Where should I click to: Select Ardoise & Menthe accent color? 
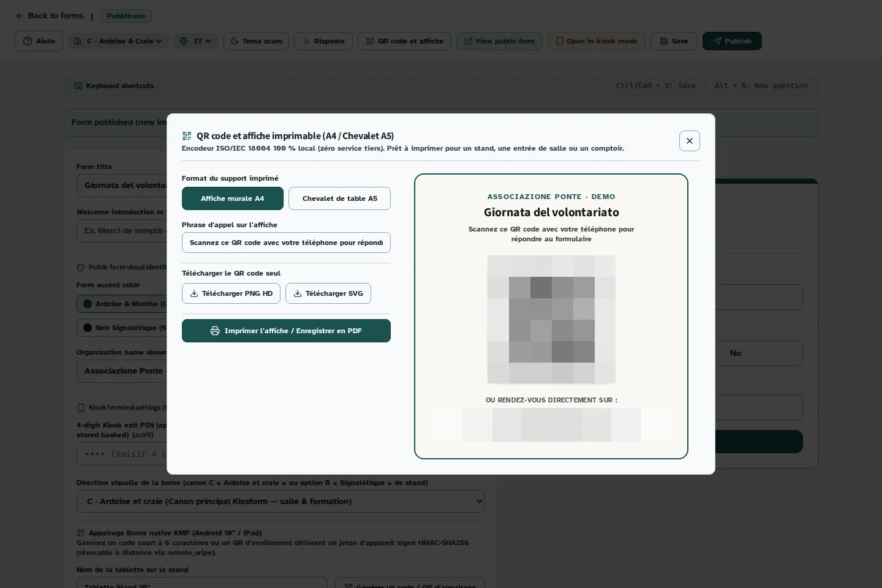pyautogui.click(x=123, y=304)
